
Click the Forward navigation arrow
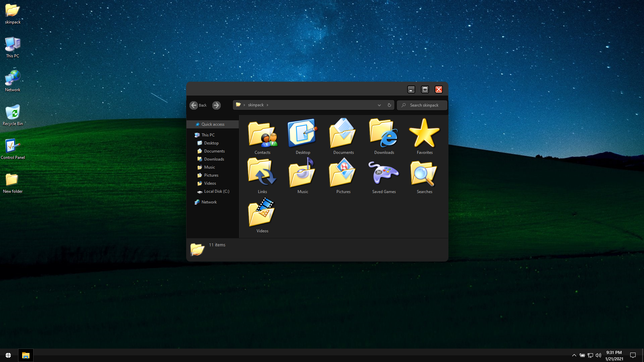click(x=216, y=105)
